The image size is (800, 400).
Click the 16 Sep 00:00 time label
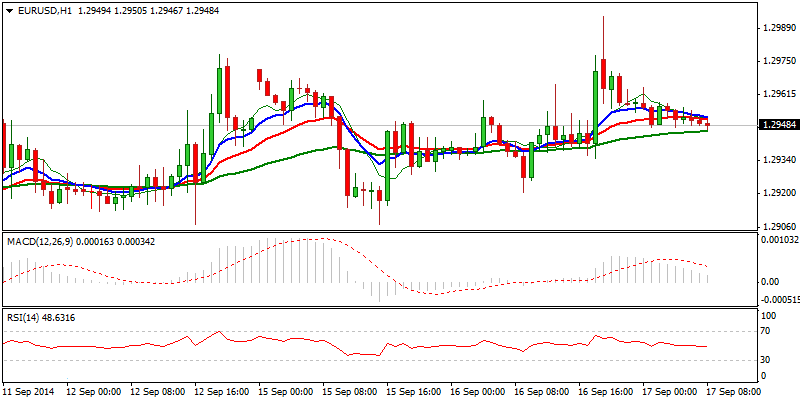pos(478,391)
